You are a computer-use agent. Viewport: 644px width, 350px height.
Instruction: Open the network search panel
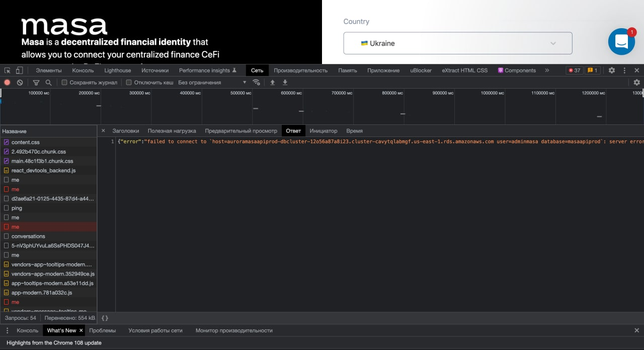click(49, 82)
